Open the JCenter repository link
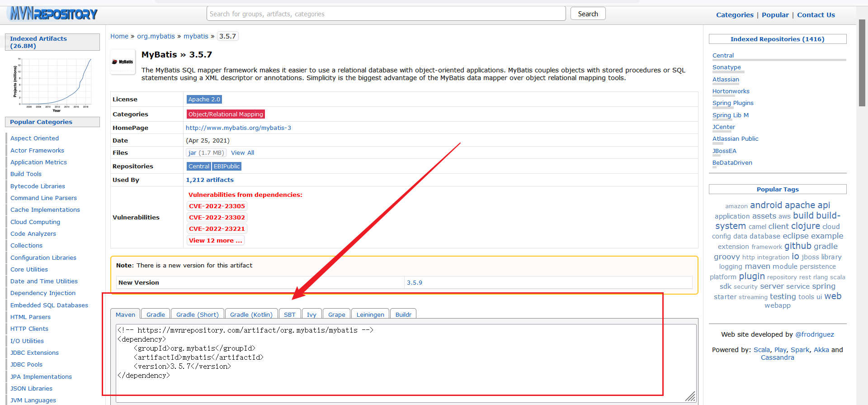 pos(724,127)
